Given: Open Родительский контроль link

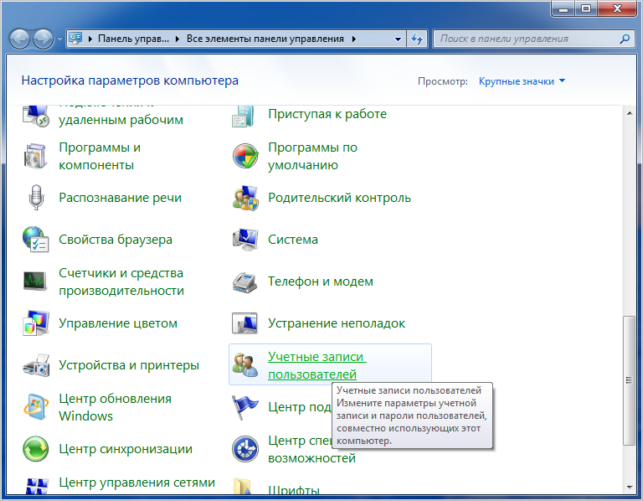Looking at the screenshot, I should tap(339, 198).
